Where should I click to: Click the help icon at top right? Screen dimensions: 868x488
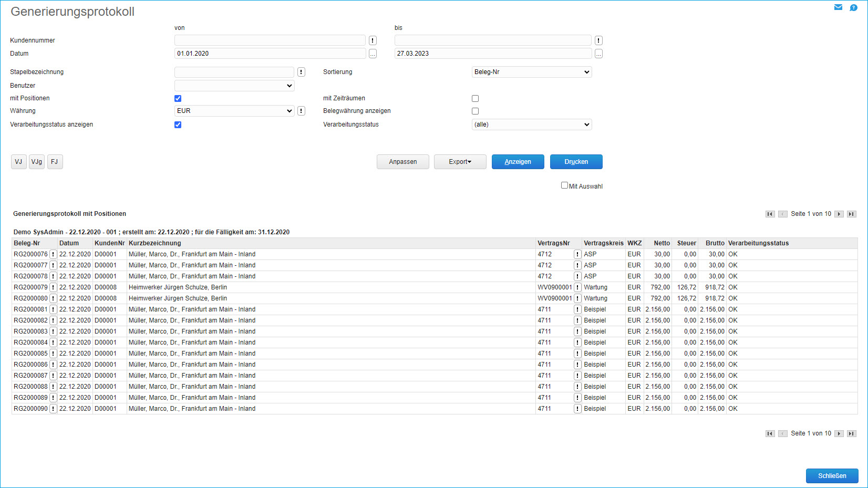(853, 7)
